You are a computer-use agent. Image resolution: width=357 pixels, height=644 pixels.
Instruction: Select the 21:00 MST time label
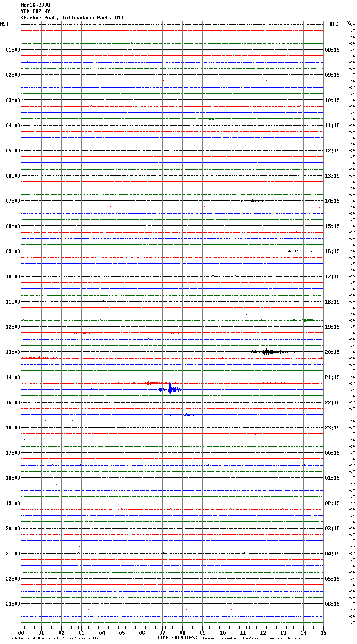point(13,554)
